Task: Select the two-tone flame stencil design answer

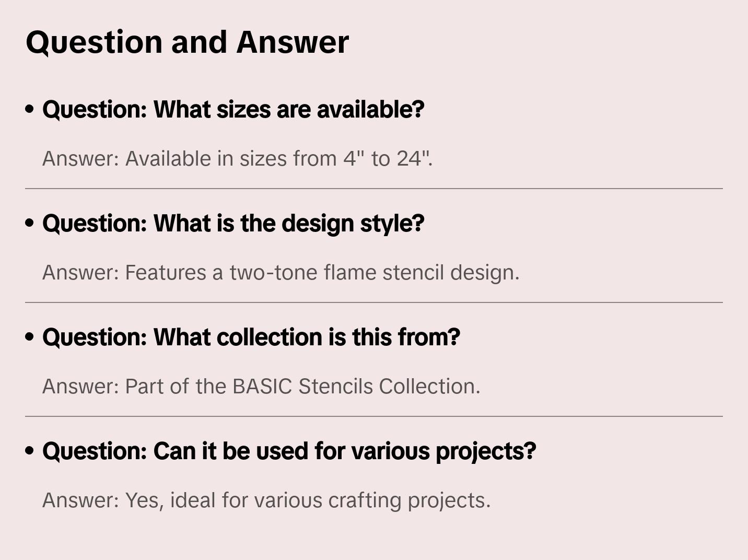Action: pos(280,273)
